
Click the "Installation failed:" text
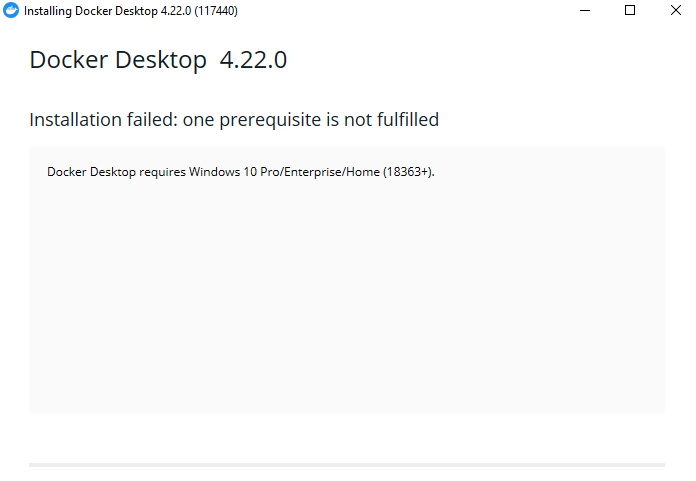[x=104, y=120]
